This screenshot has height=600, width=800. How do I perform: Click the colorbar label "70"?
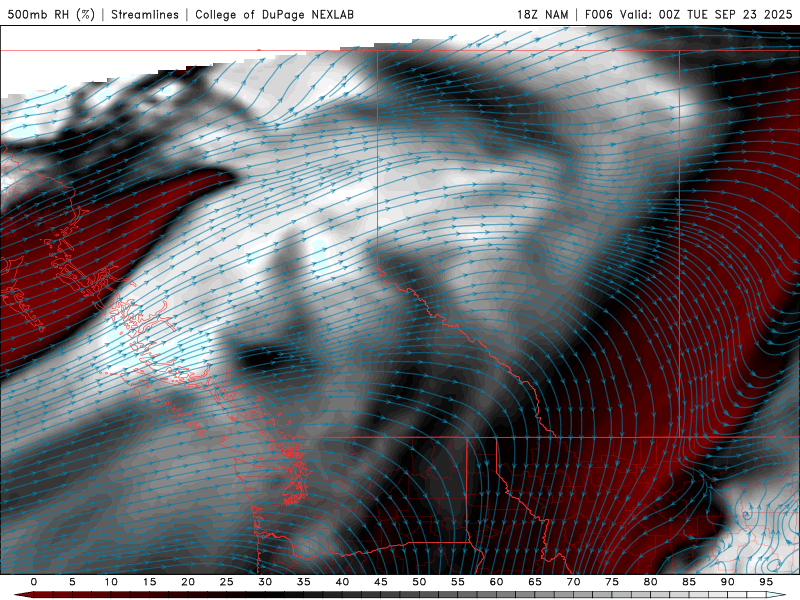[x=573, y=582]
